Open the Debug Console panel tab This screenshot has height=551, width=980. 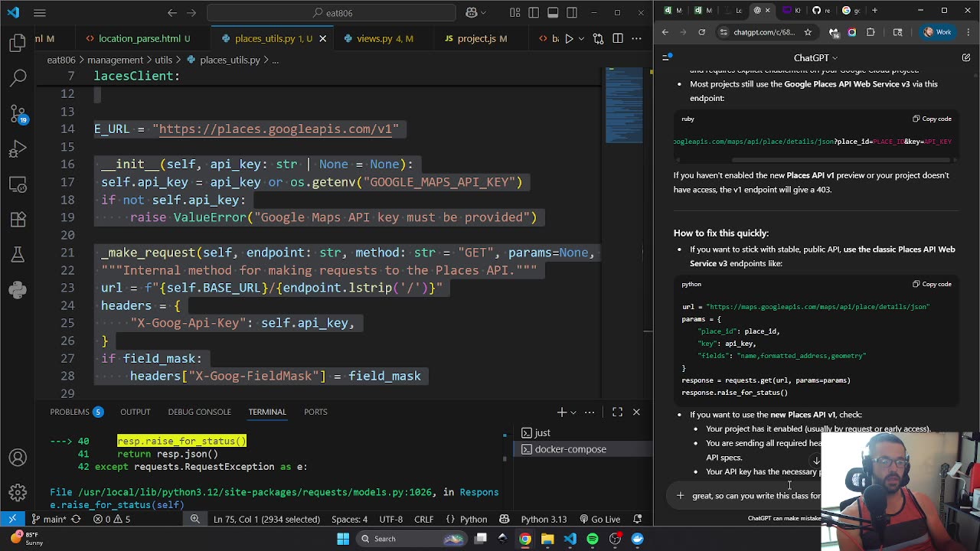click(199, 412)
